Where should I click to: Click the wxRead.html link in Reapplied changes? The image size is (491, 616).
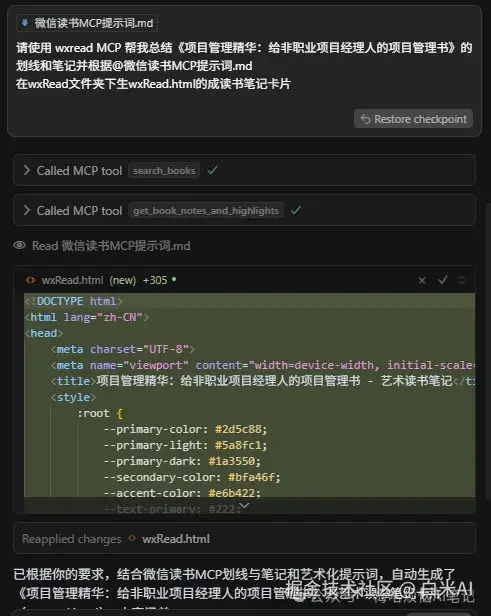[176, 539]
